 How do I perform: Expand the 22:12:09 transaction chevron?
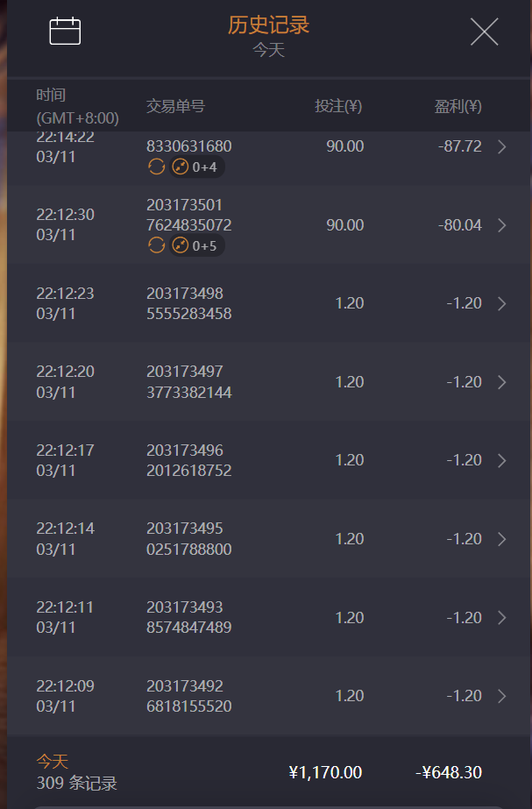[x=502, y=696]
